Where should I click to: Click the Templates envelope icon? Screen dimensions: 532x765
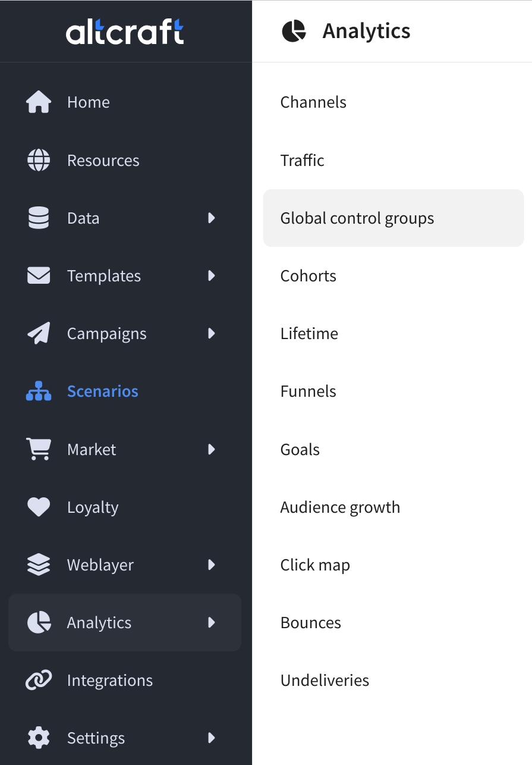coord(39,275)
